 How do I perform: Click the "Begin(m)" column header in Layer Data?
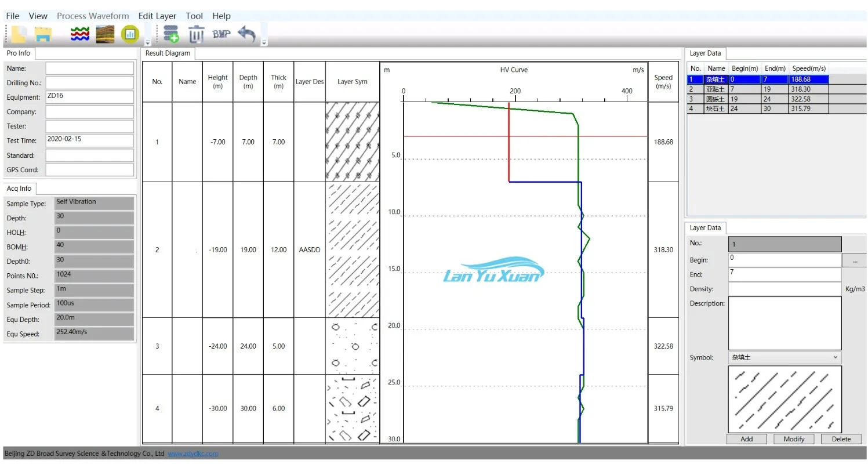tap(744, 68)
